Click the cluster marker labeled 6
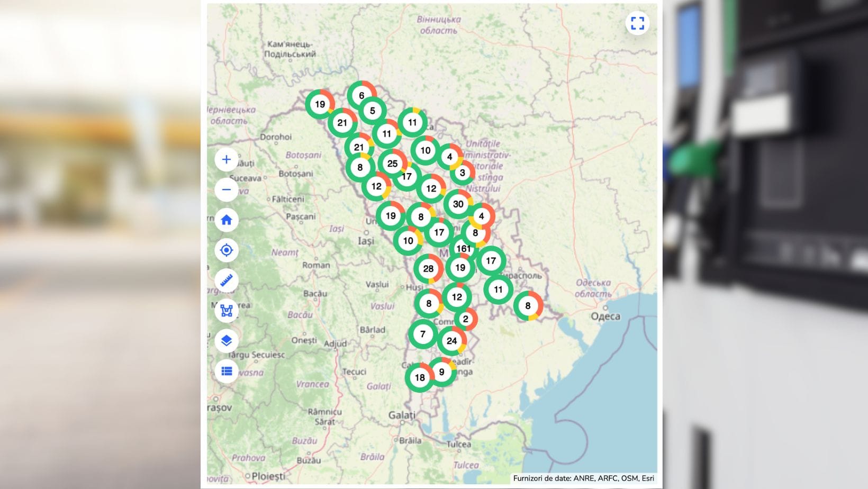The image size is (868, 489). 361,96
